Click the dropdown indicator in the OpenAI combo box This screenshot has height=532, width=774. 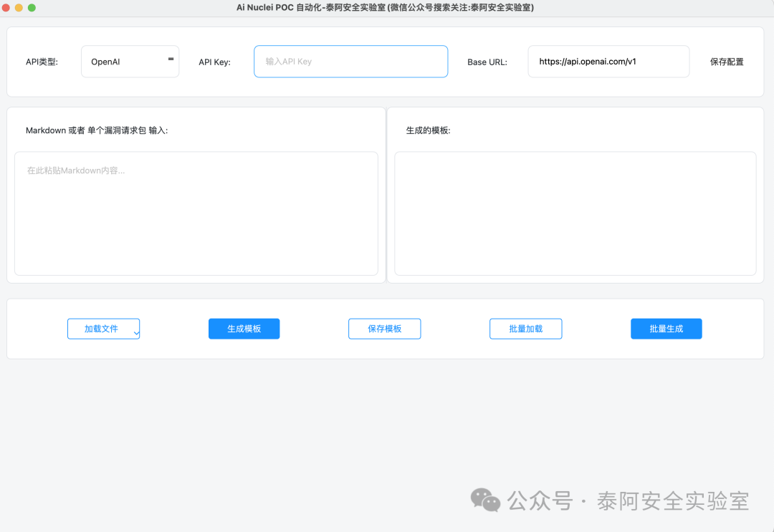(x=171, y=59)
